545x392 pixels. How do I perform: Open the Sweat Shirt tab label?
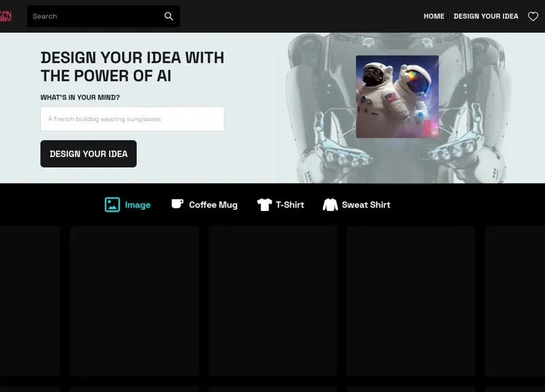pos(366,205)
